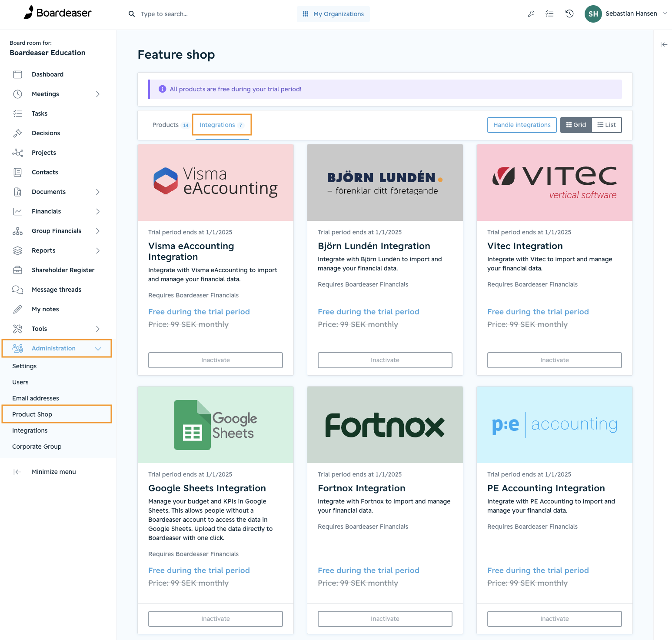The width and height of the screenshot is (672, 640).
Task: Click the search input field
Action: coord(209,14)
